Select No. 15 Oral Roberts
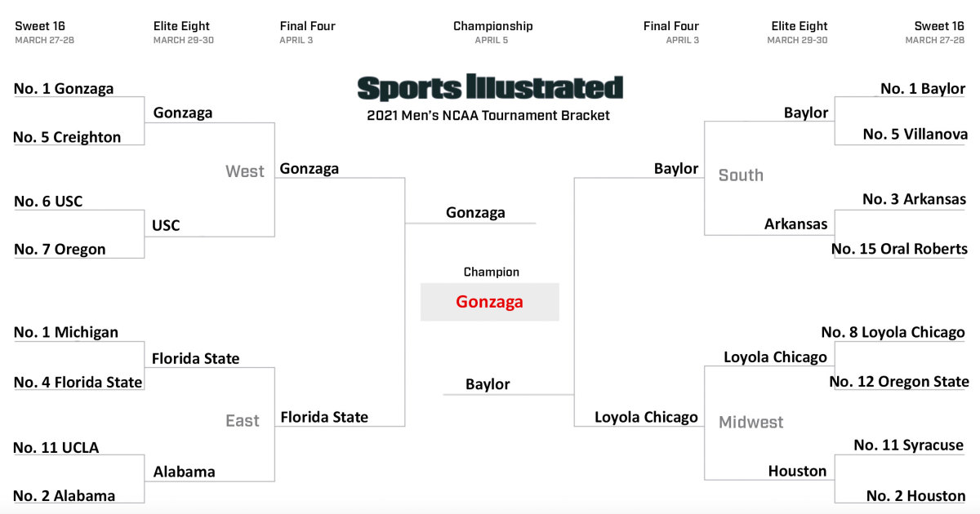980x514 pixels. [x=899, y=249]
